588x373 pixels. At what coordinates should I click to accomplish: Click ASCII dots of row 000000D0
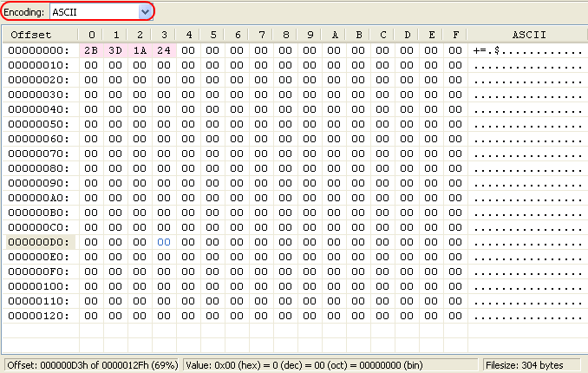527,245
